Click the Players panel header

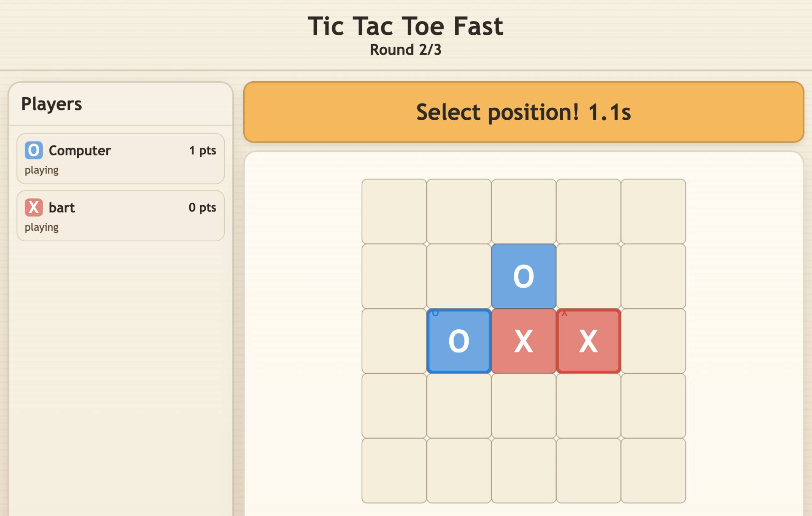coord(52,104)
